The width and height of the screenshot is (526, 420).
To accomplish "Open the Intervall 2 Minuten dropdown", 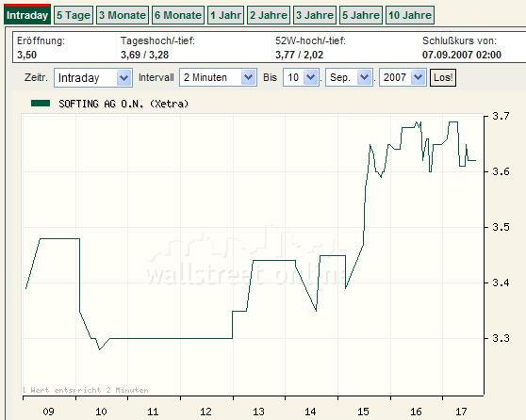I will tap(218, 78).
